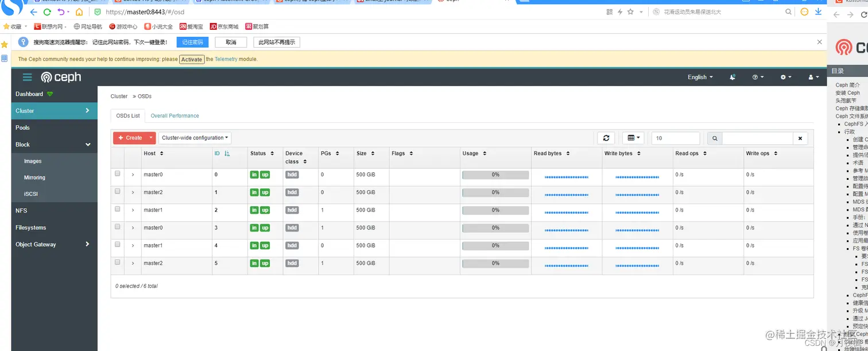Open the help question-mark menu
868x351 pixels.
(757, 77)
